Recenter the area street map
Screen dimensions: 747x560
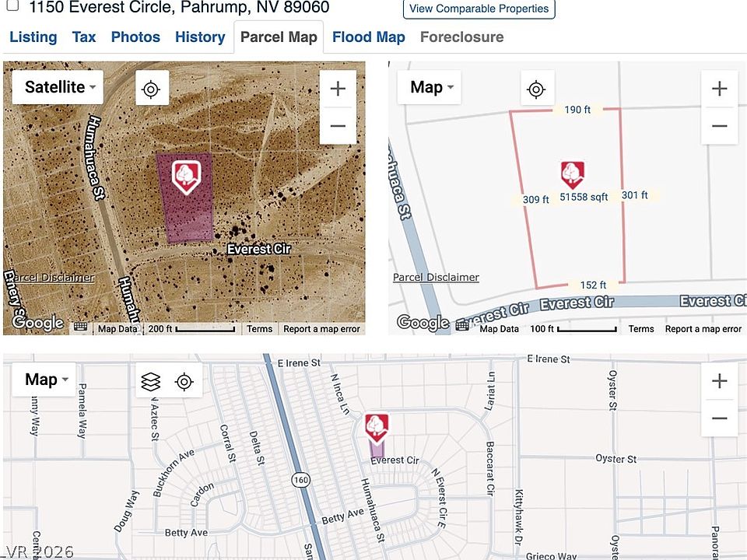[184, 381]
